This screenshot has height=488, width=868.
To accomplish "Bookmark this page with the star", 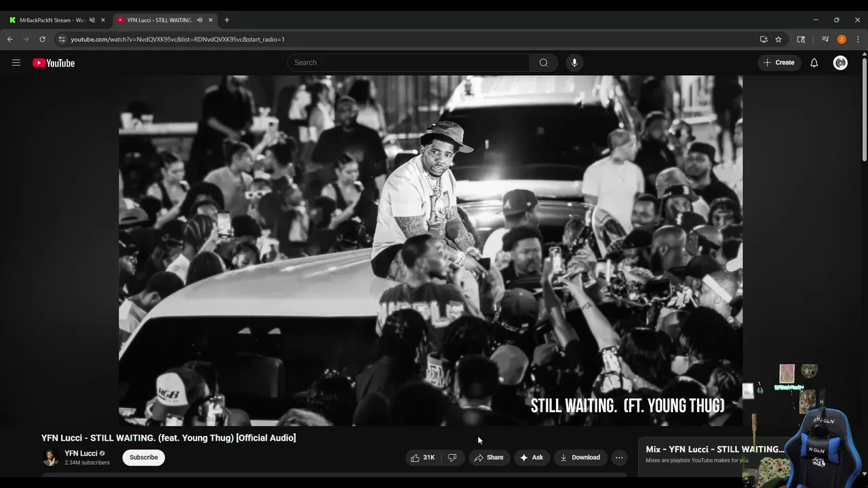I will point(778,39).
